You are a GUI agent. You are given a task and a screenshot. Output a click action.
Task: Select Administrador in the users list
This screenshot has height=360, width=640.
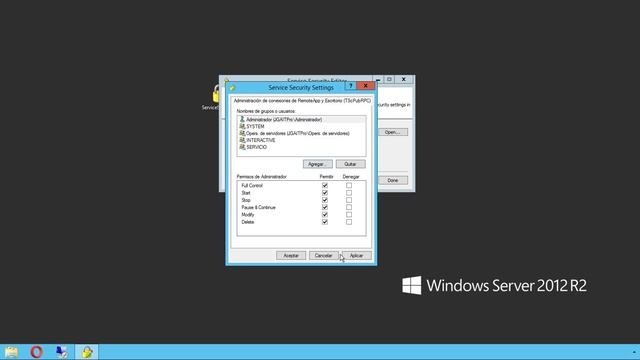(301, 120)
